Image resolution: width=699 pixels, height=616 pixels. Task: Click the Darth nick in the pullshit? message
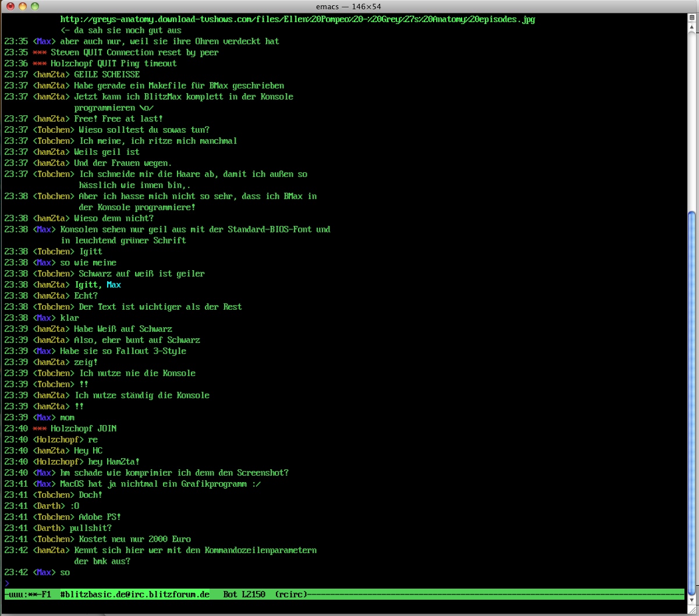(49, 528)
